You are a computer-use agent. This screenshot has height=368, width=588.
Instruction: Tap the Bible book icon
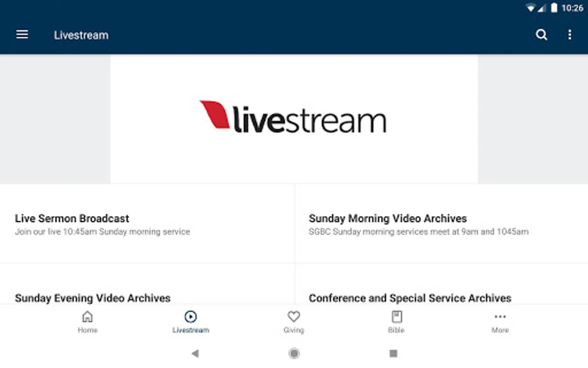click(x=396, y=316)
